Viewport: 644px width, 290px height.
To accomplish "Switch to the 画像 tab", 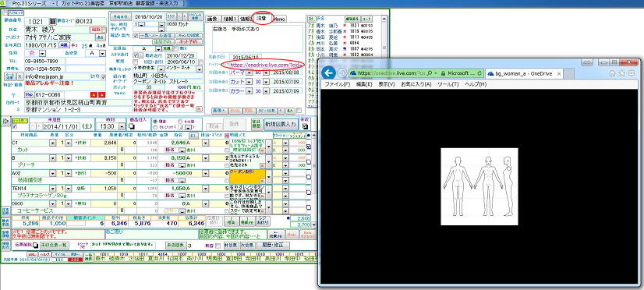I will (x=214, y=19).
